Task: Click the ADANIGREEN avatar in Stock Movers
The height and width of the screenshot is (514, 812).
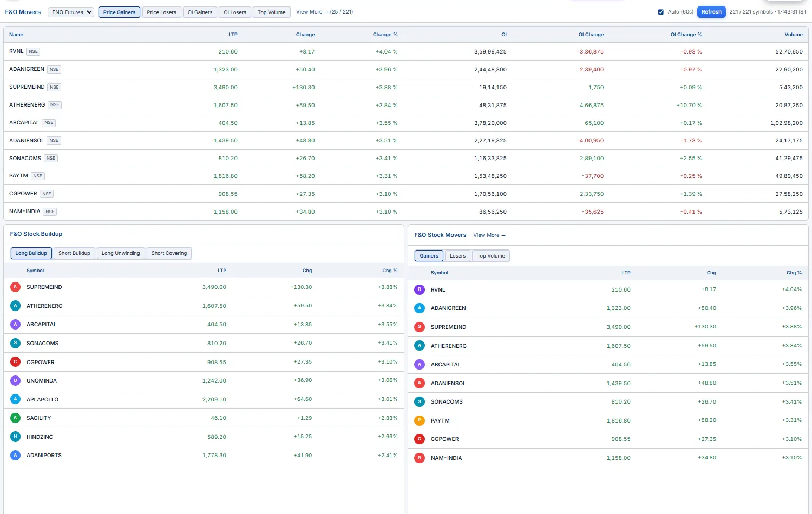Action: [420, 308]
